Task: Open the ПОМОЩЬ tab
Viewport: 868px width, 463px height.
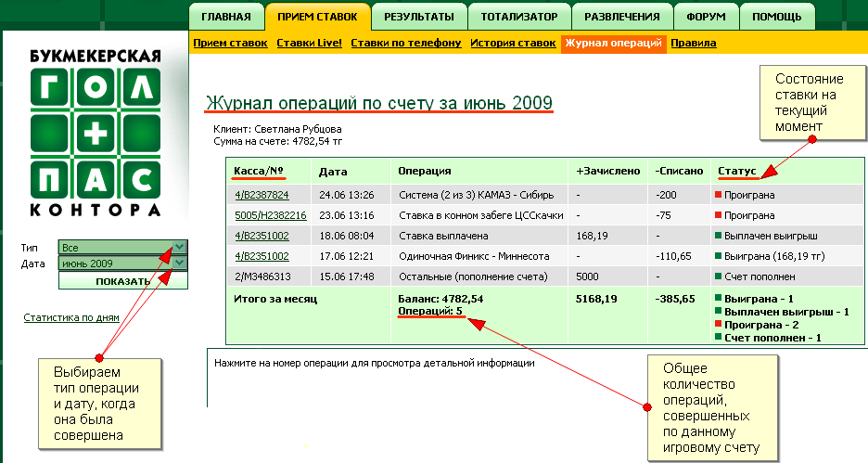Action: click(777, 17)
